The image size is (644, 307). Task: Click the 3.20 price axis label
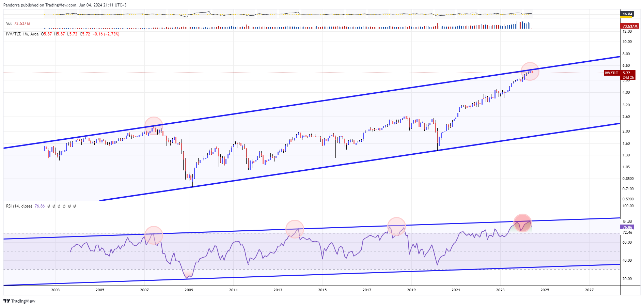[x=626, y=105]
